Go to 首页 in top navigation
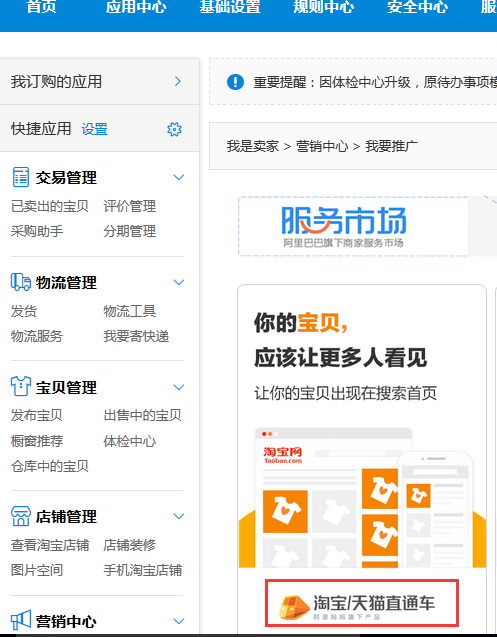 tap(41, 6)
